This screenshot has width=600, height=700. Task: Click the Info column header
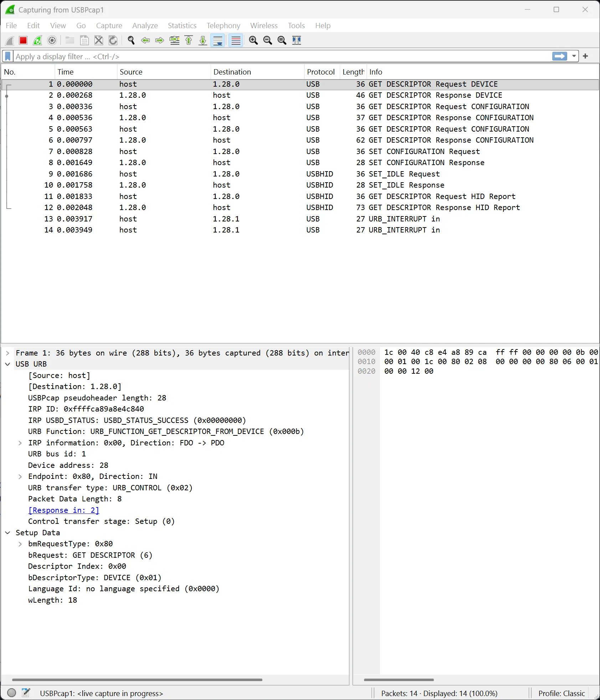[x=483, y=72]
